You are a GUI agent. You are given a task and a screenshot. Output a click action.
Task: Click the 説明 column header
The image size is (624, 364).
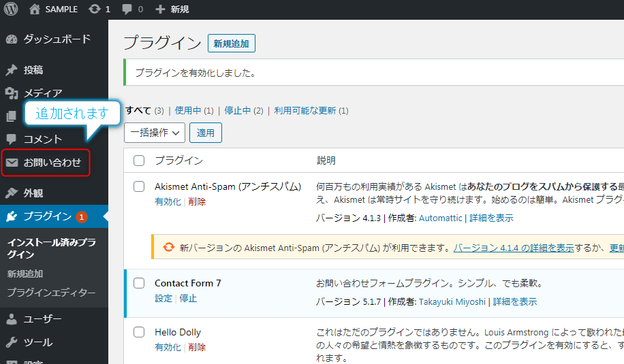coord(326,161)
